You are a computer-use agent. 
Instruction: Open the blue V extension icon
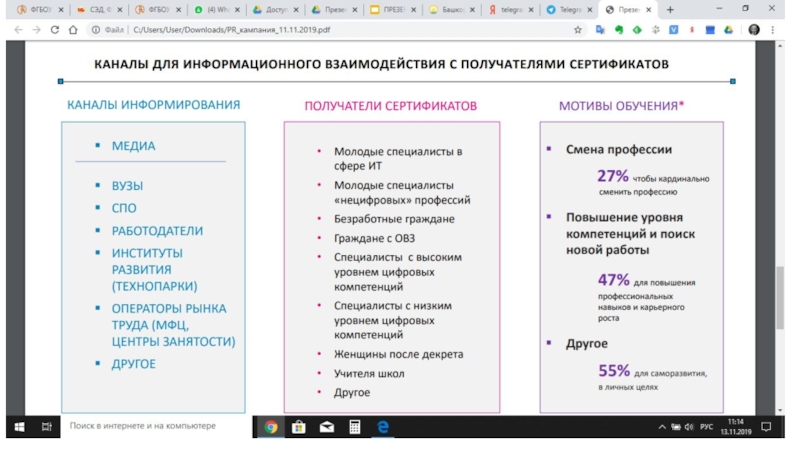pyautogui.click(x=673, y=30)
